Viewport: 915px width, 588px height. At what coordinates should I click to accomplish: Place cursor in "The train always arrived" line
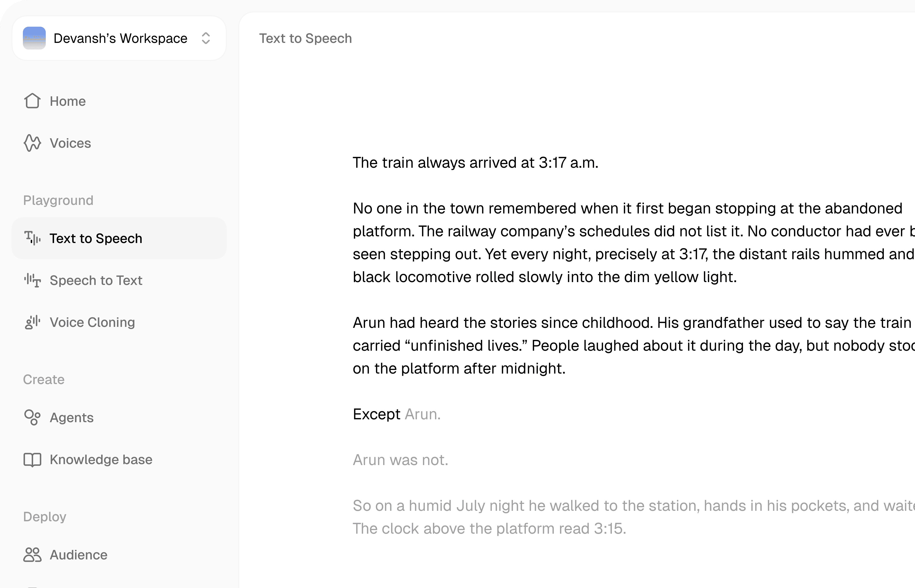pos(475,163)
